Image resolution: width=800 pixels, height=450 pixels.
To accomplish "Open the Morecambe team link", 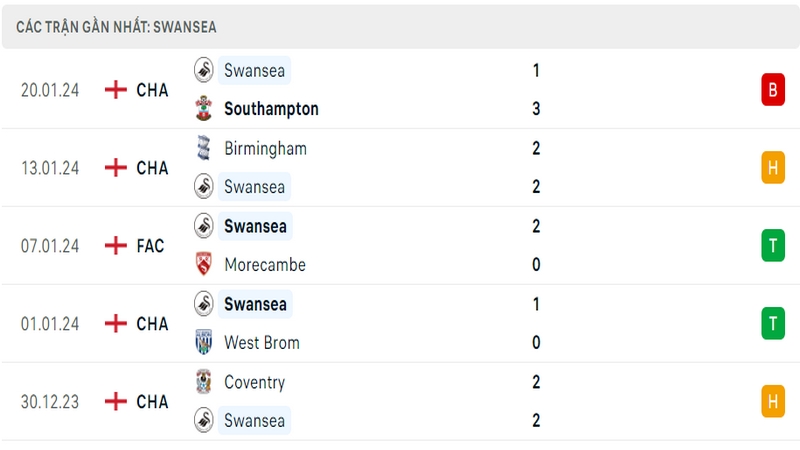I will [265, 264].
